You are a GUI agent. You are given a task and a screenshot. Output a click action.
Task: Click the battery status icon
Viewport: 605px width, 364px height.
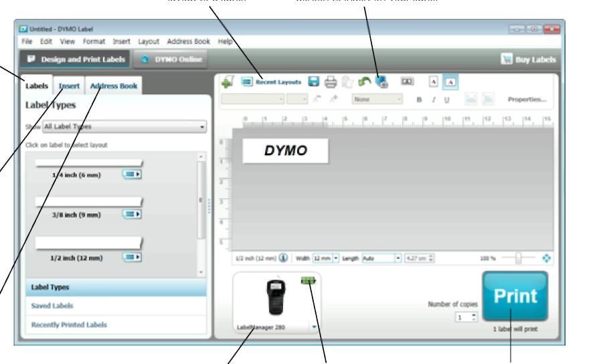[x=308, y=281]
